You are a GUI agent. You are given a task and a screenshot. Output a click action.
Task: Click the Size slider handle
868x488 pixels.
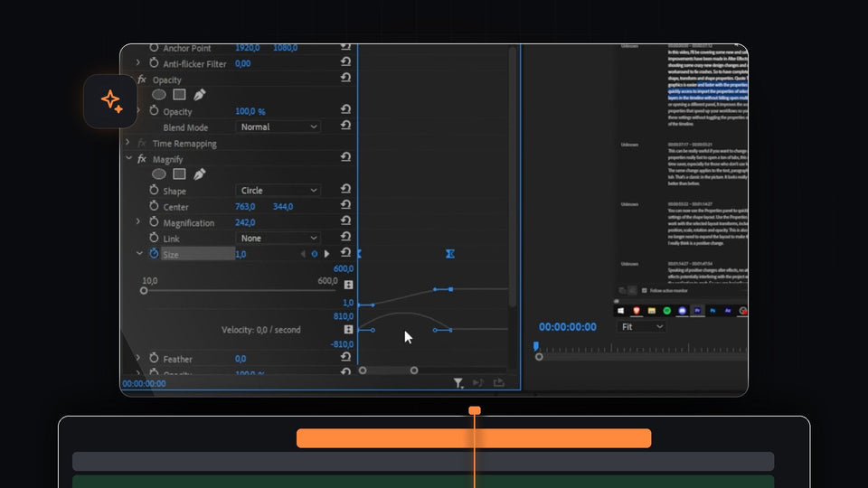coord(144,290)
